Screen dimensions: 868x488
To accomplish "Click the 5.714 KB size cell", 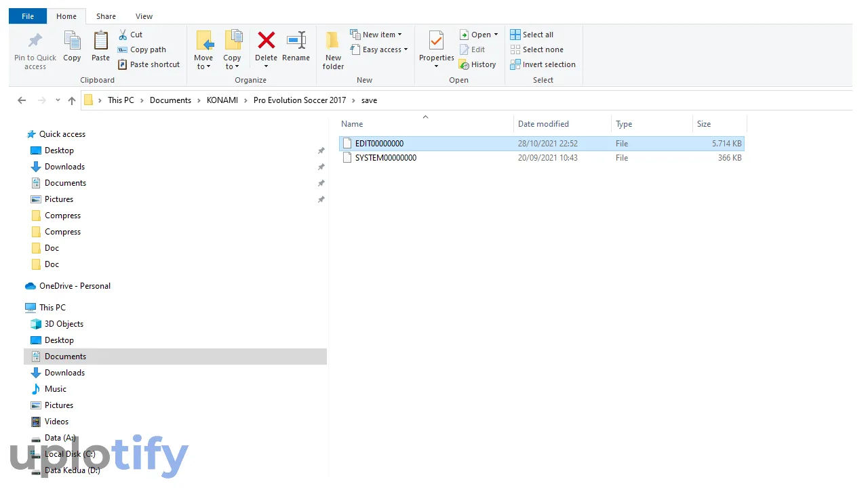I will pos(727,144).
